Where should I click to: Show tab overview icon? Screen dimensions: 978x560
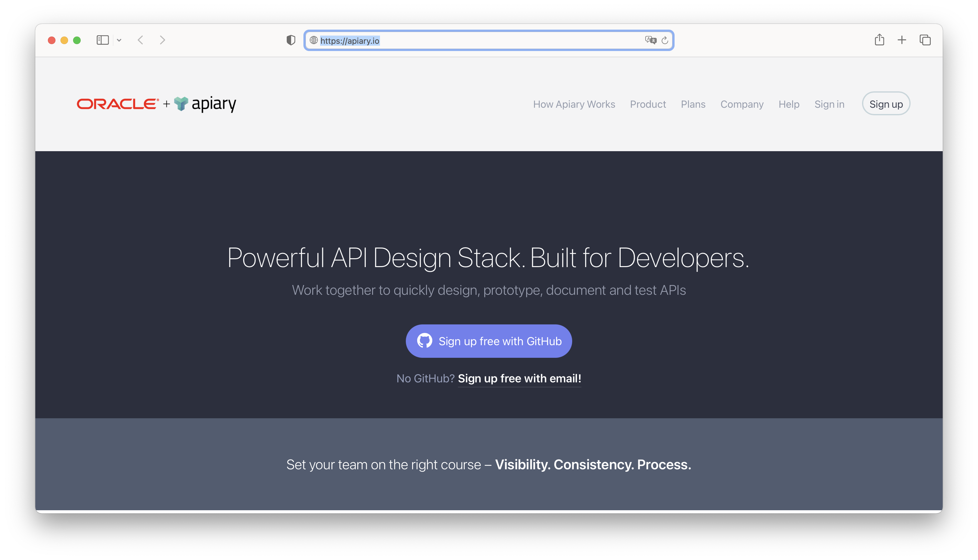(x=925, y=40)
